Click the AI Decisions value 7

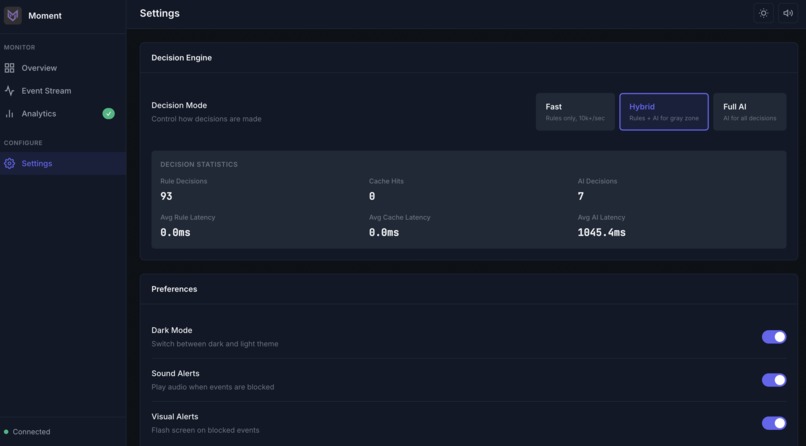coord(580,196)
